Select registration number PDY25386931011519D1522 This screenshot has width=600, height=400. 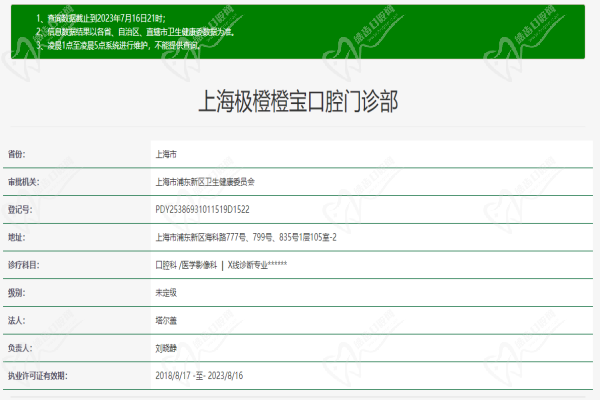pos(203,210)
